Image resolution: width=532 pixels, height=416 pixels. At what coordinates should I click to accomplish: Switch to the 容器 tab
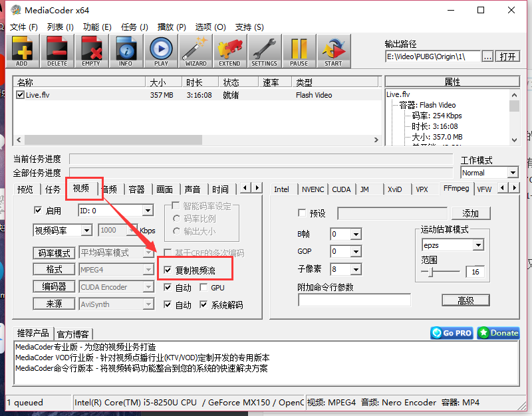click(137, 189)
